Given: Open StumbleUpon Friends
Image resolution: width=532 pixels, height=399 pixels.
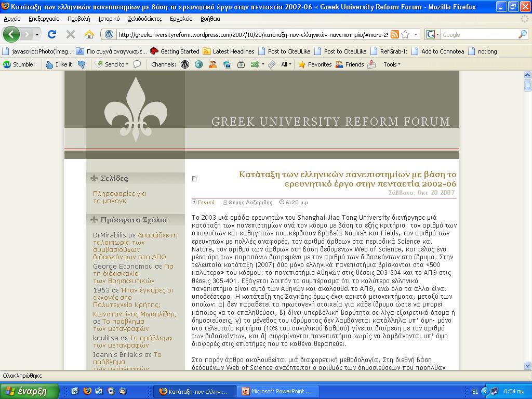Looking at the screenshot, I should 350,64.
